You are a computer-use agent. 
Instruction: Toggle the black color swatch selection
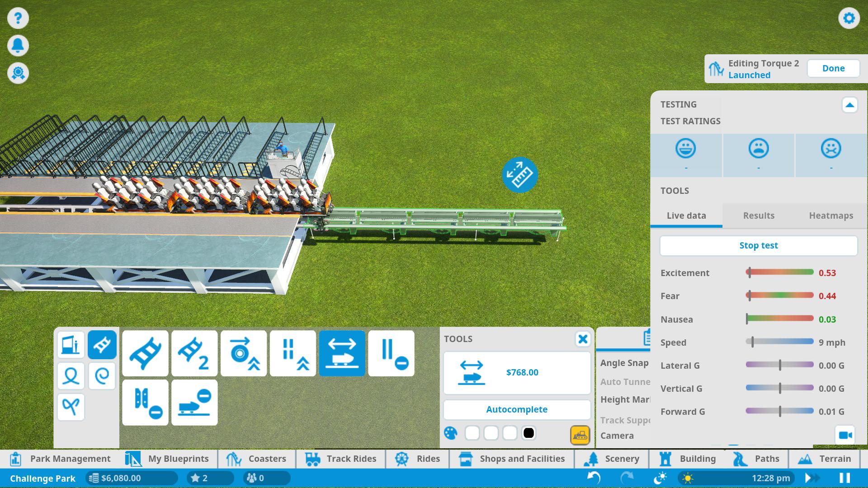[x=528, y=432]
